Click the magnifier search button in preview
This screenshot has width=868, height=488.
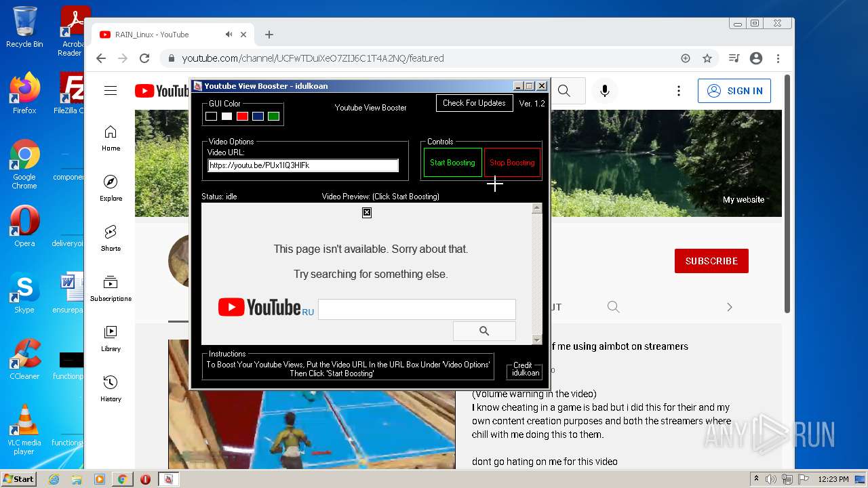(x=484, y=331)
